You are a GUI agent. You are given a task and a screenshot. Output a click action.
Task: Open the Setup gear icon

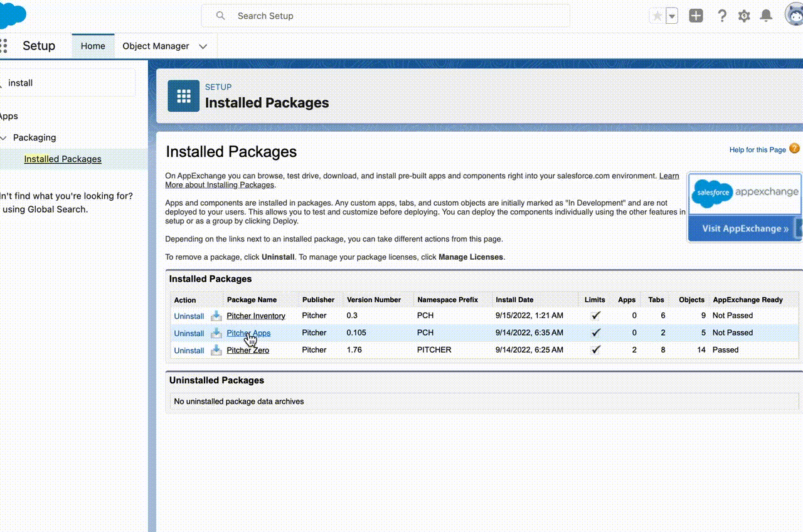(744, 16)
